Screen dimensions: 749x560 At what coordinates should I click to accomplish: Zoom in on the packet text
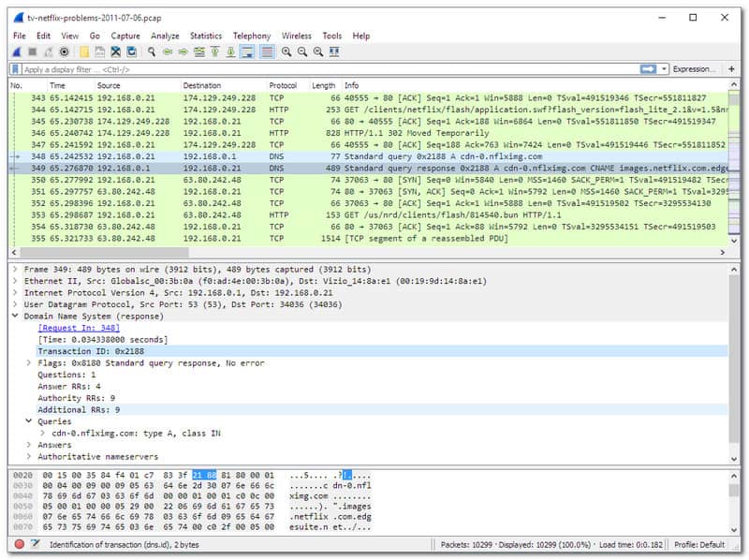pos(286,52)
